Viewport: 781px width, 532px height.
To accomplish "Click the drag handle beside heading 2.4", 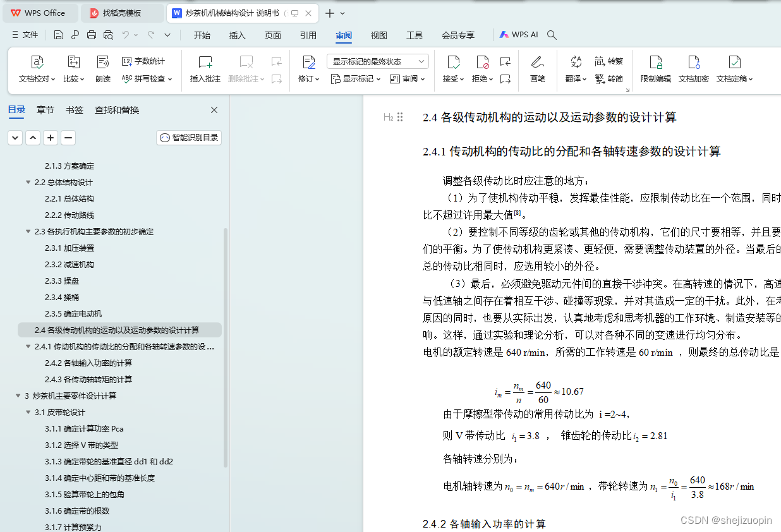I will [x=400, y=117].
